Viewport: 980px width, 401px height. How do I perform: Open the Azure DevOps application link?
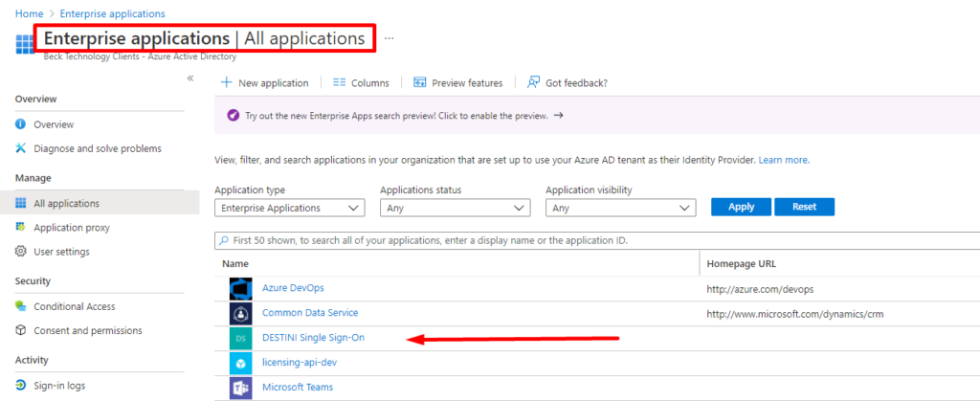[x=293, y=288]
